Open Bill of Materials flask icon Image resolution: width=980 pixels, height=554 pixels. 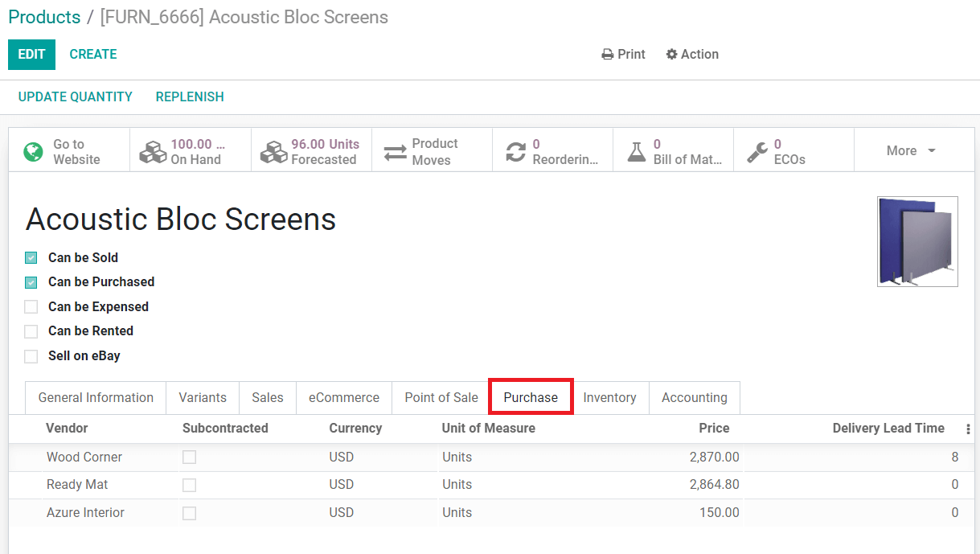636,151
